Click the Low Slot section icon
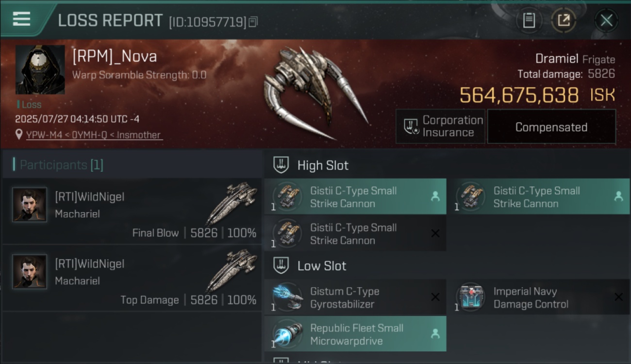 tap(281, 265)
